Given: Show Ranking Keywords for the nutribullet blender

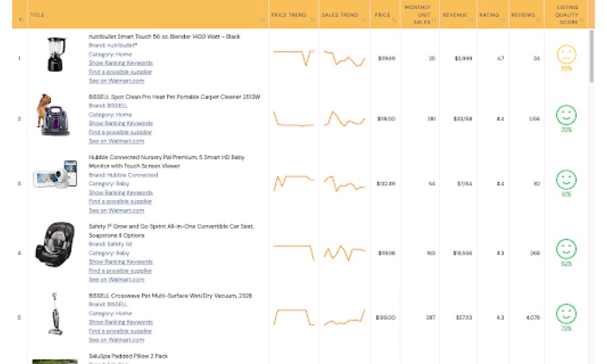Looking at the screenshot, I should pos(121,63).
